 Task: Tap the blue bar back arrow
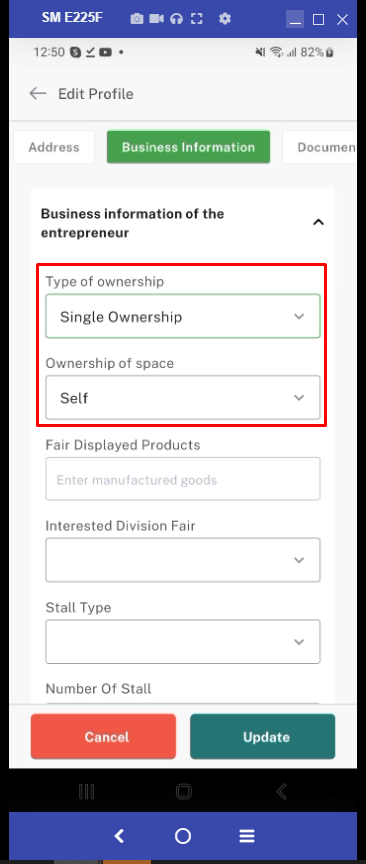coord(119,836)
